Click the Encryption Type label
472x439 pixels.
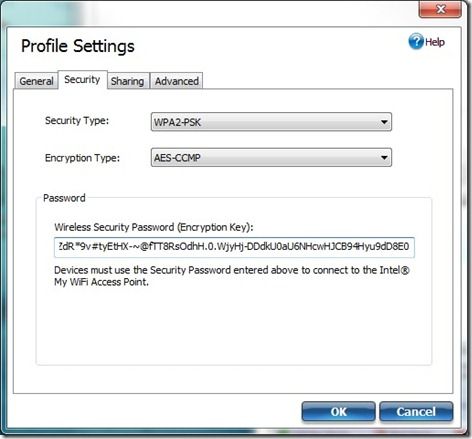tap(82, 158)
